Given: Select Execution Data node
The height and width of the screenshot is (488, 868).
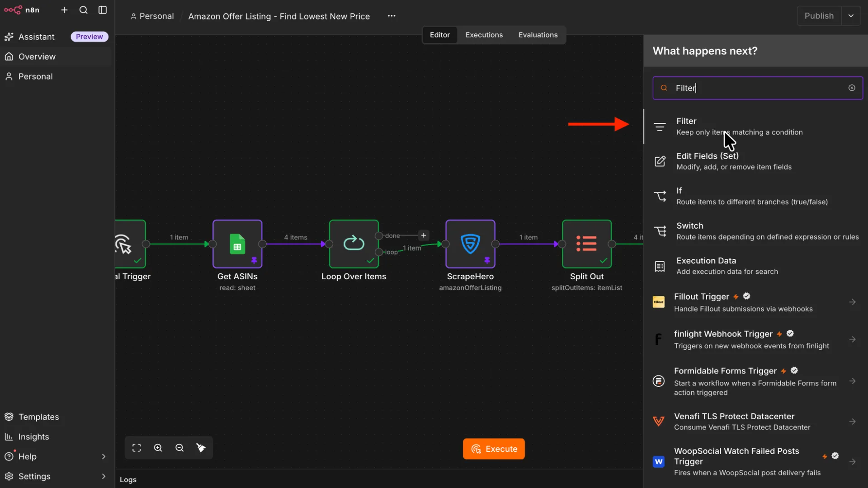Looking at the screenshot, I should [x=755, y=266].
